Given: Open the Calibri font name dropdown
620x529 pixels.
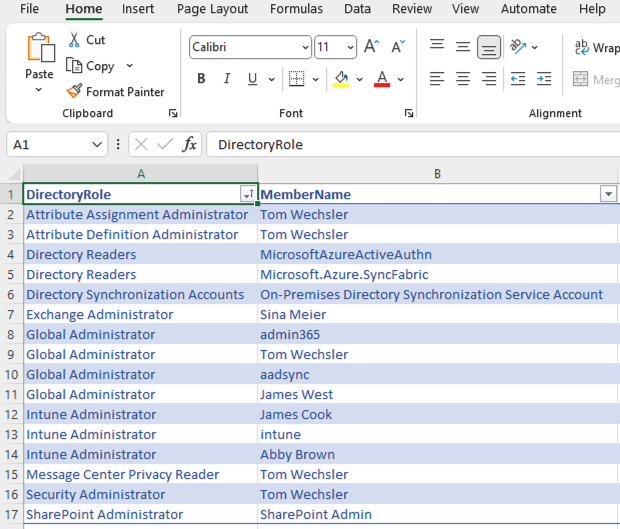Looking at the screenshot, I should [x=304, y=47].
